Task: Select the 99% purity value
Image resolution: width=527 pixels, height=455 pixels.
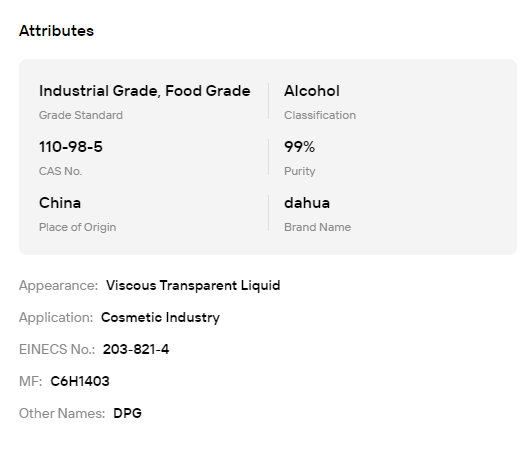Action: pyautogui.click(x=299, y=147)
